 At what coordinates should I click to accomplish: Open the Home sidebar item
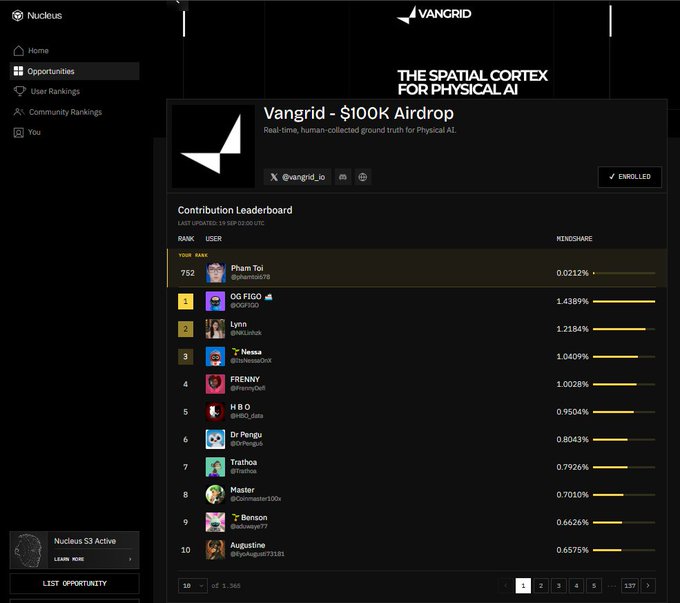74,51
